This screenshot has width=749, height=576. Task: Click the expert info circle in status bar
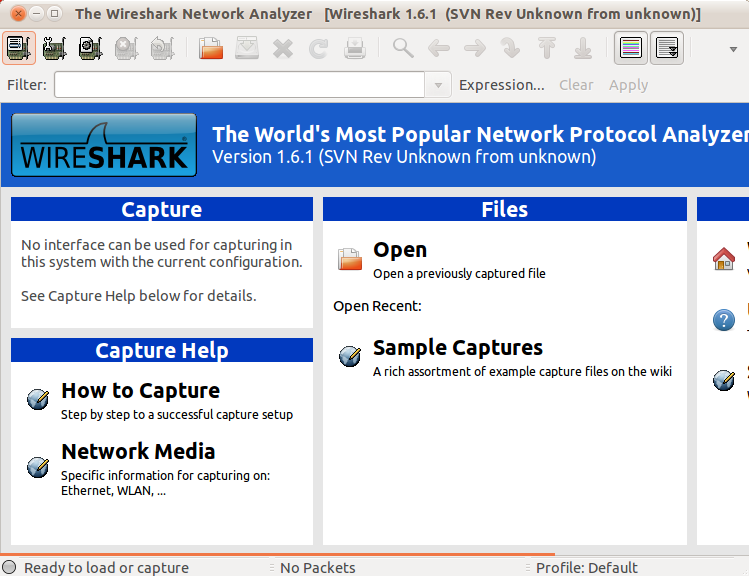click(9, 567)
